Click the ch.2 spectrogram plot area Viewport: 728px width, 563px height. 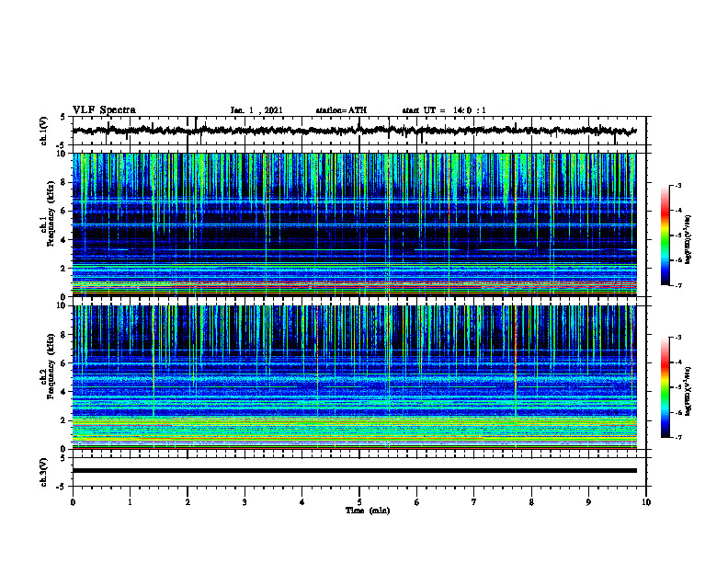pos(354,377)
